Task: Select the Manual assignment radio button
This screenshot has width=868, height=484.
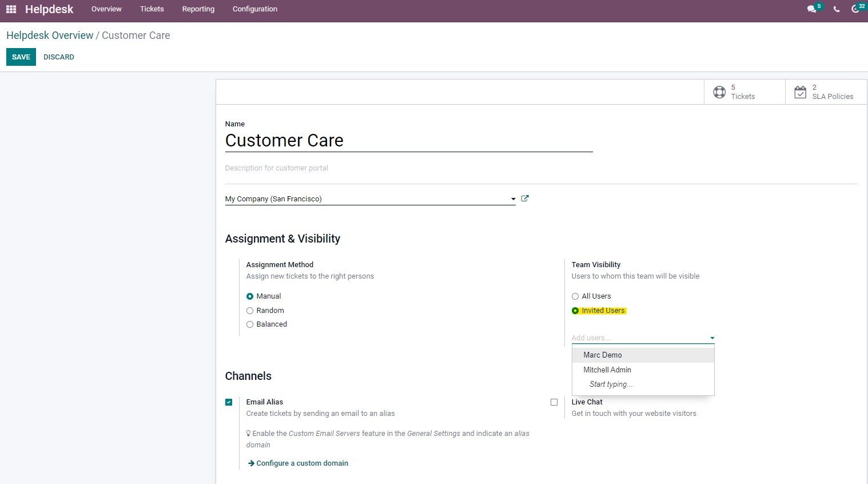Action: (x=250, y=296)
